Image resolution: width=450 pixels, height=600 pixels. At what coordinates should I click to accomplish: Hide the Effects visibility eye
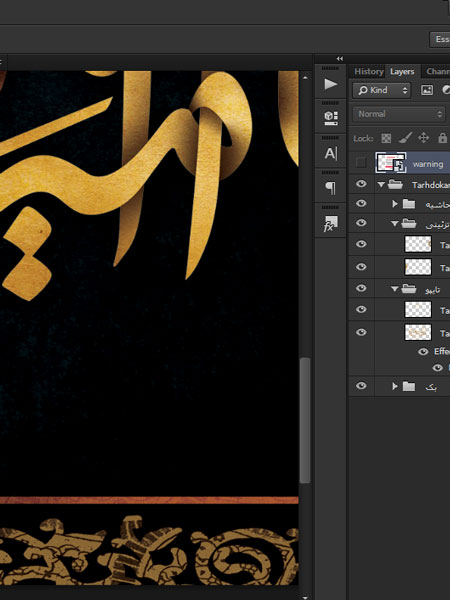(423, 351)
